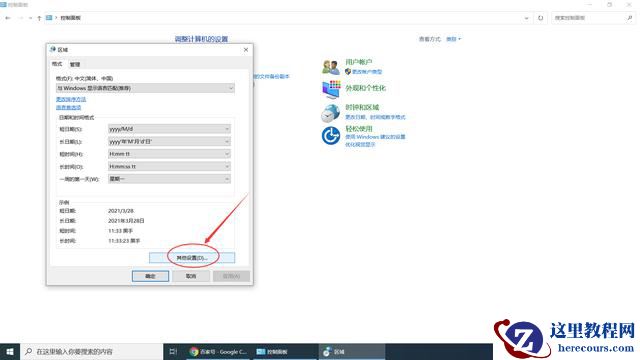The width and height of the screenshot is (640, 360).
Task: Open the 时钟和区域 heading link
Action: point(362,107)
